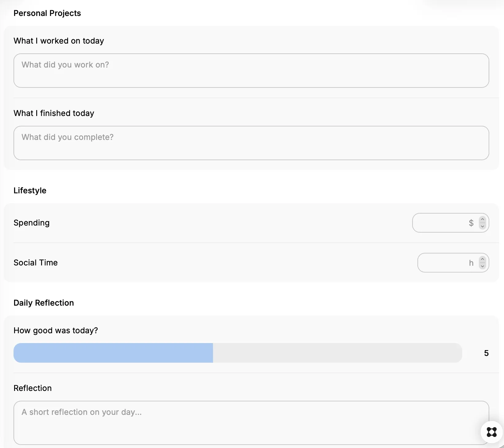Viewport: 504px width, 448px height.
Task: Set the 'How good was today?' slider
Action: (x=238, y=353)
